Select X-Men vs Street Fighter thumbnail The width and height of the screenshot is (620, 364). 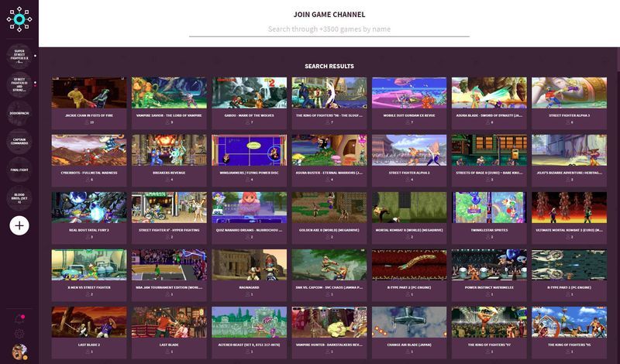[89, 265]
